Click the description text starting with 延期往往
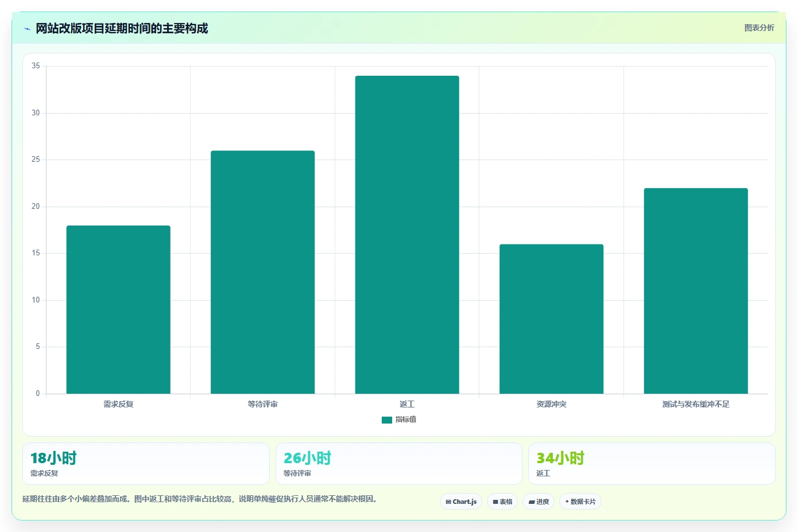The width and height of the screenshot is (798, 532). click(x=201, y=499)
